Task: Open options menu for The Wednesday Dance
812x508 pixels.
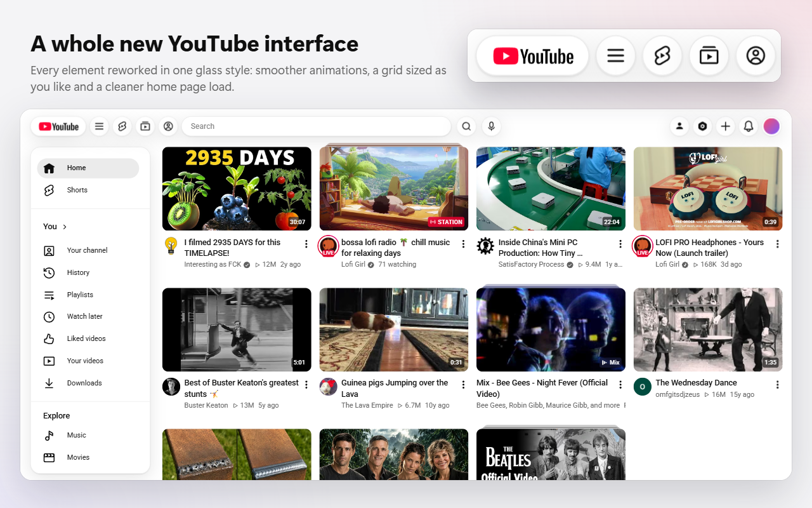Action: click(x=778, y=385)
